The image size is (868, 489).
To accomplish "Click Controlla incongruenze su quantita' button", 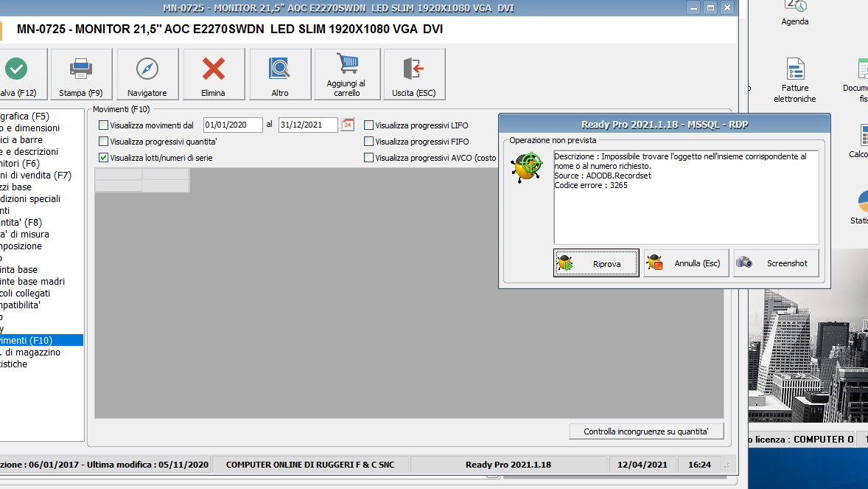I will click(646, 431).
